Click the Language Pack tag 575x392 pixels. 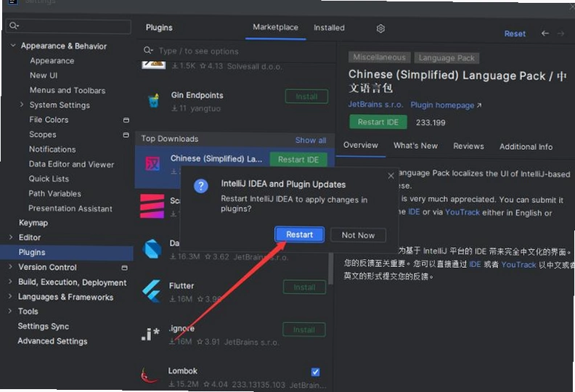coord(446,58)
